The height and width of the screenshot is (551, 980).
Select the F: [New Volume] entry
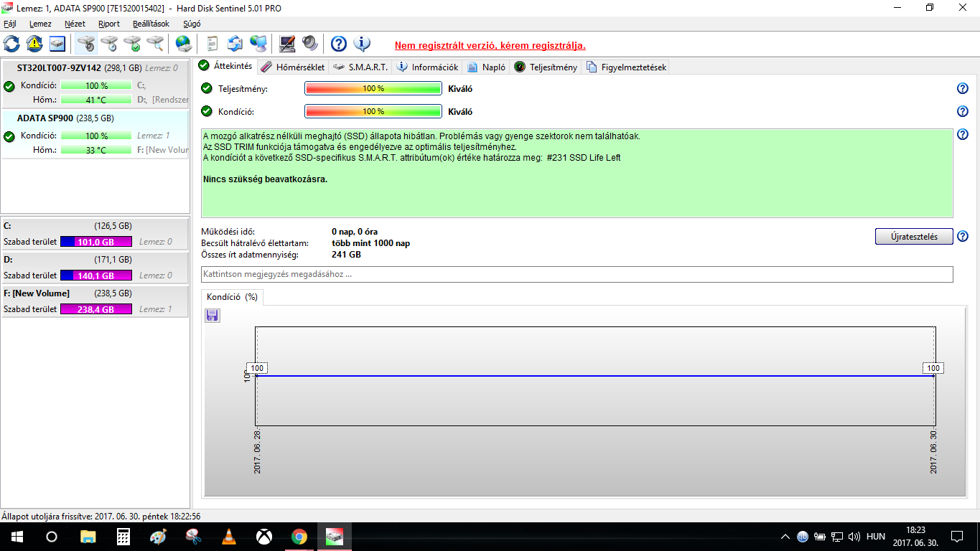95,301
